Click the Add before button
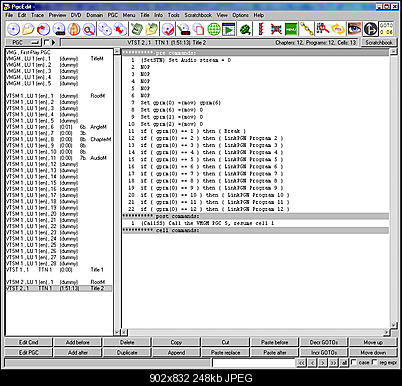The width and height of the screenshot is (402, 386). pyautogui.click(x=78, y=342)
